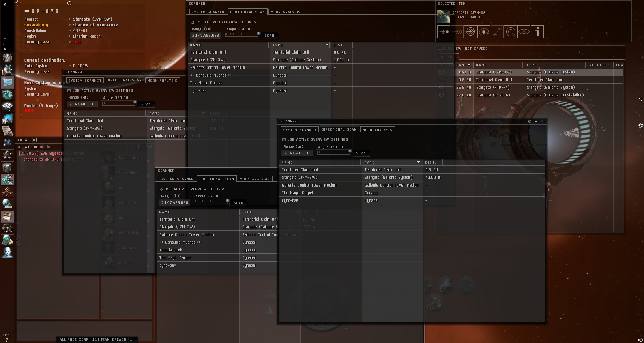The height and width of the screenshot is (343, 644).
Task: Click Scan button in left Scanner window
Action: coord(146,104)
